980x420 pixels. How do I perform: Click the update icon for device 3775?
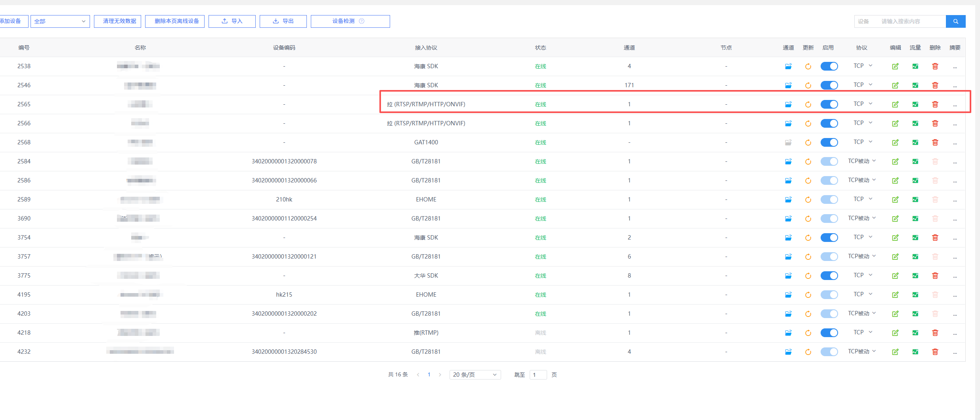[808, 276]
